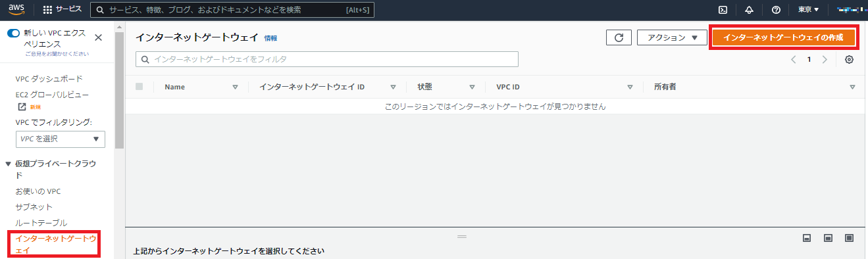Toggle the new VPC experience switch
The height and width of the screenshot is (259, 868).
point(13,32)
